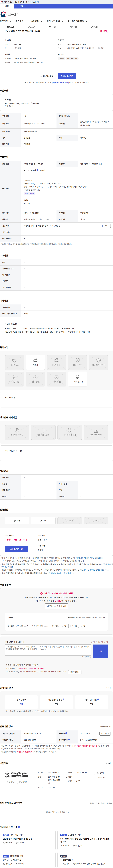
Task: Click the 차량유지비 benefit icon
Action: click(x=56, y=362)
